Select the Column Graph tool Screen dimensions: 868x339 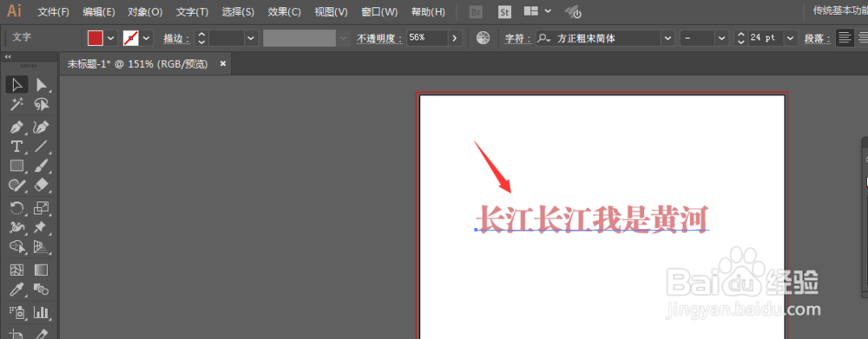(x=42, y=312)
